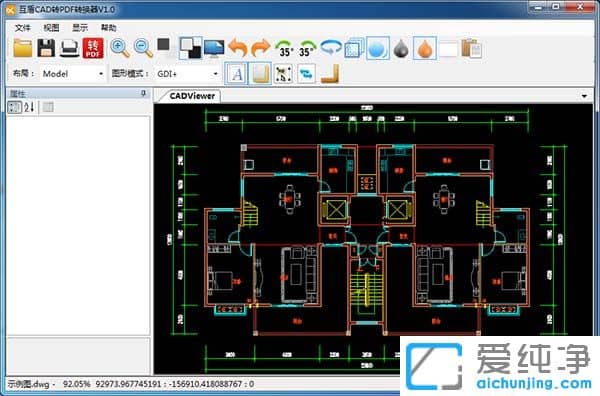Open the GDI+ graphics mode dropdown
The width and height of the screenshot is (600, 396).
coord(188,73)
